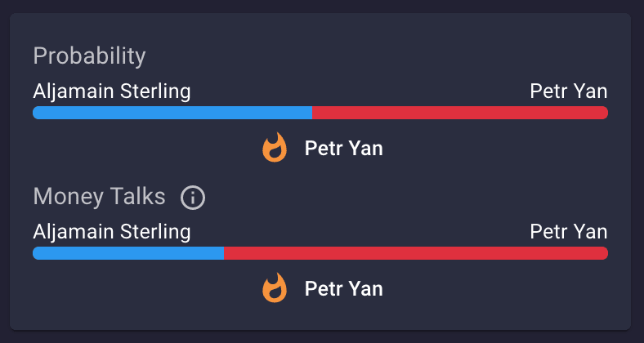The width and height of the screenshot is (644, 343).
Task: Click right rounded end of Money Talks bar
Action: [604, 253]
